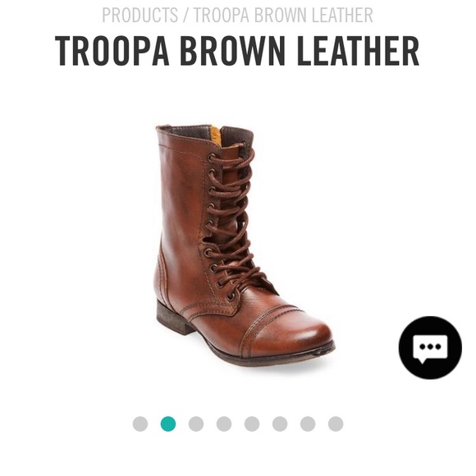Jump to the fifth carousel dot
476x476 pixels.
252,423
